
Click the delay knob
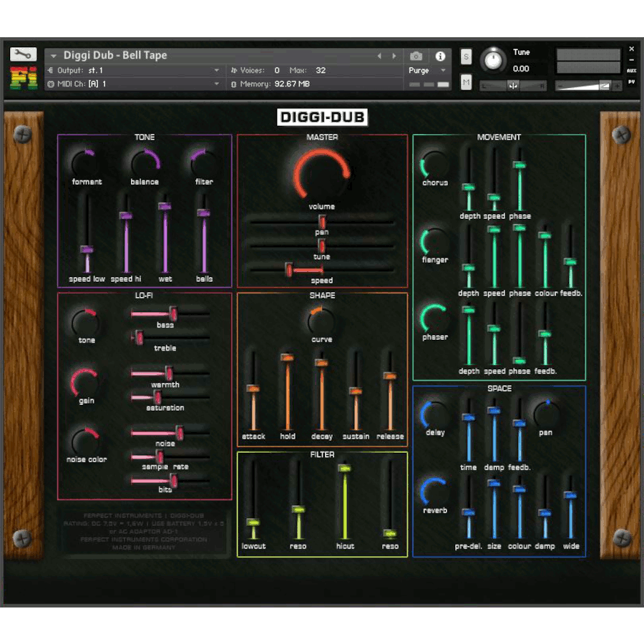pos(434,414)
